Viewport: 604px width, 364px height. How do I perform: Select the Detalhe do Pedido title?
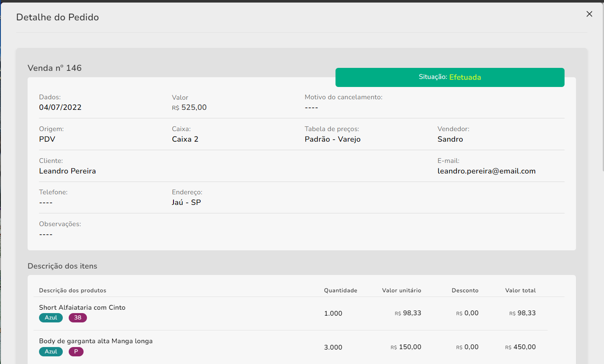pyautogui.click(x=58, y=17)
